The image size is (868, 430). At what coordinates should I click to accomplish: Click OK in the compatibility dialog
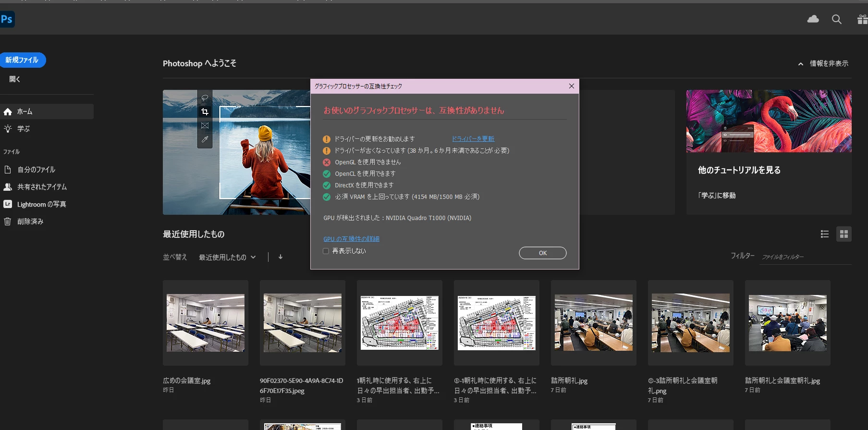[543, 253]
